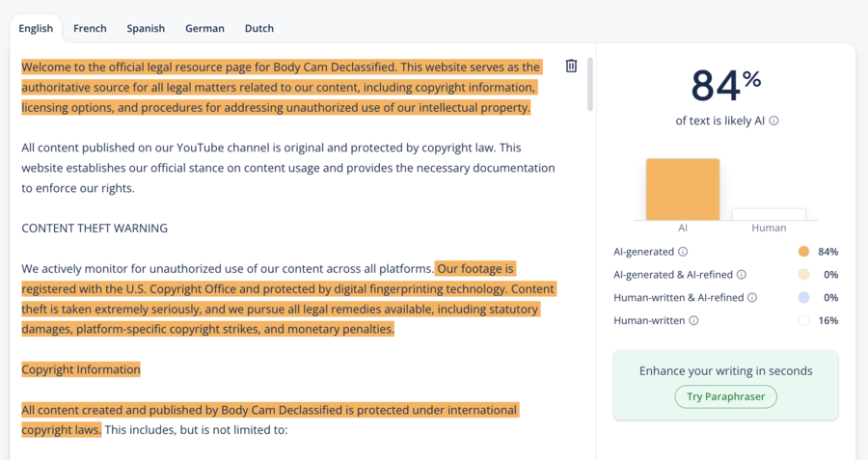Click the 'Welcome to the official legal resource' sentence
Screen dimensions: 868x460
click(x=208, y=67)
